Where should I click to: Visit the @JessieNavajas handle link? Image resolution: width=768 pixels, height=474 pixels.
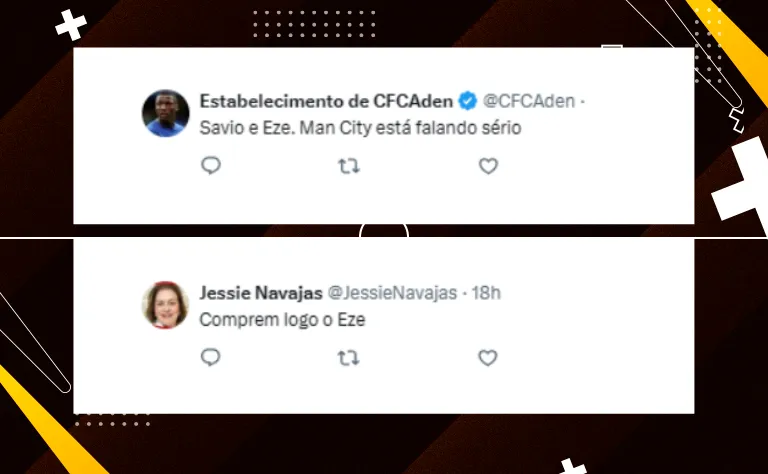click(392, 293)
